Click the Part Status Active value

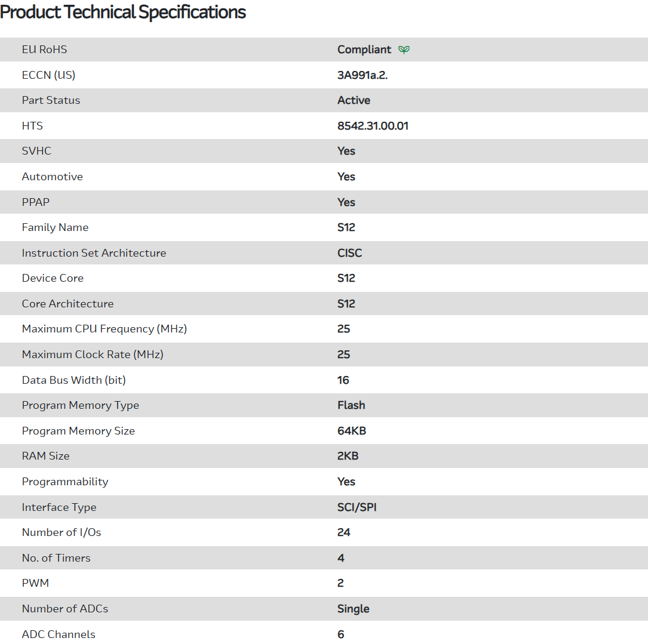point(354,100)
